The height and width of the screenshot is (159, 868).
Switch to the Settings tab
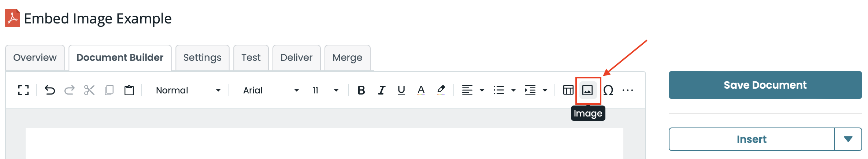202,58
